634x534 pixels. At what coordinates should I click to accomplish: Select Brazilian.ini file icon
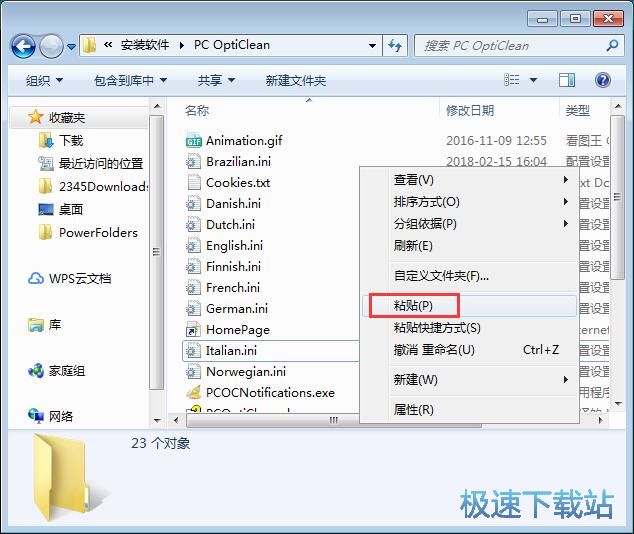193,161
